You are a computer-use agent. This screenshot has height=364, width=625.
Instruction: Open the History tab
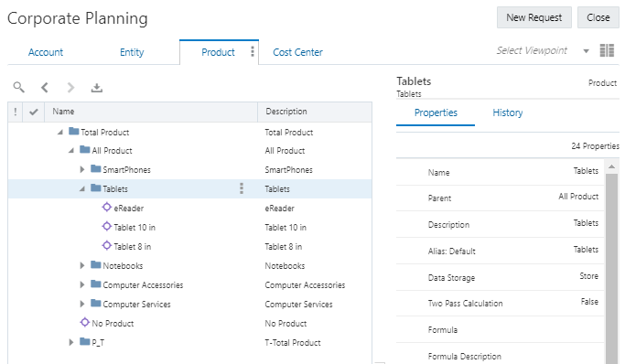point(508,112)
